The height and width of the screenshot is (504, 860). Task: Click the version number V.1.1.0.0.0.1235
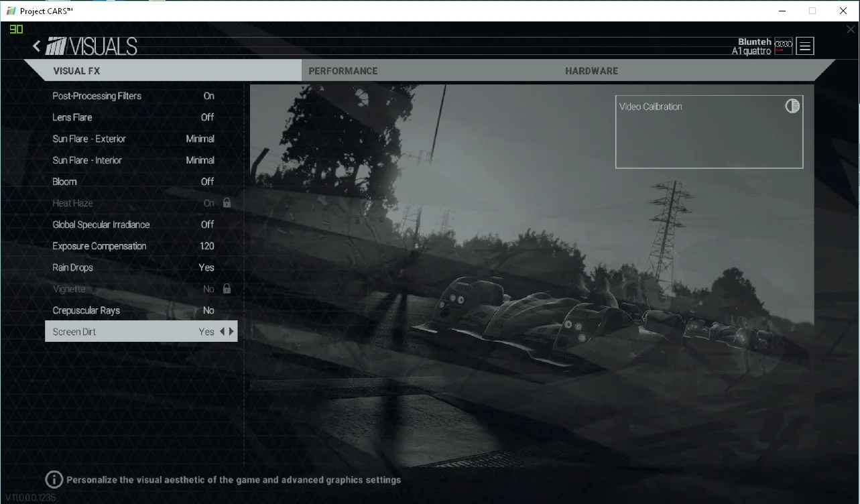(30, 497)
